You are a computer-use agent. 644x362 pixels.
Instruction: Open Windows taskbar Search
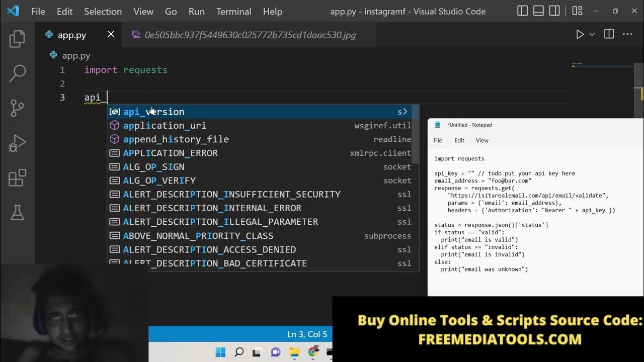[239, 352]
